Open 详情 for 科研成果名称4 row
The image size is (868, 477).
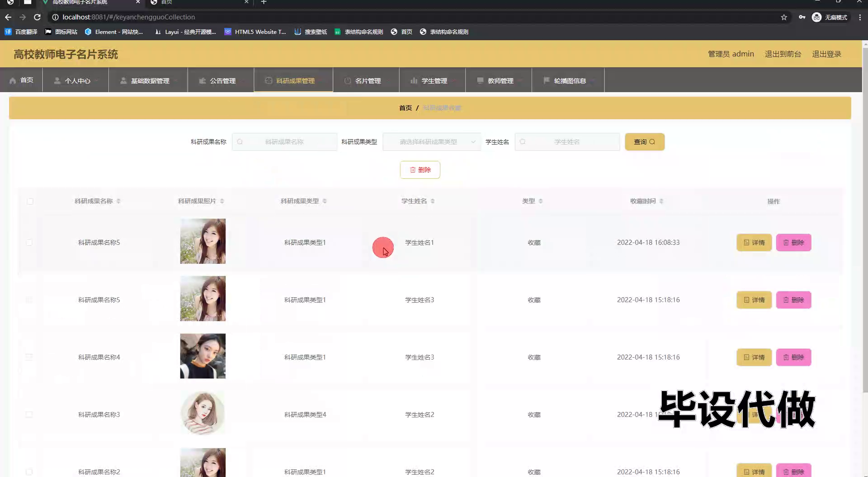754,357
